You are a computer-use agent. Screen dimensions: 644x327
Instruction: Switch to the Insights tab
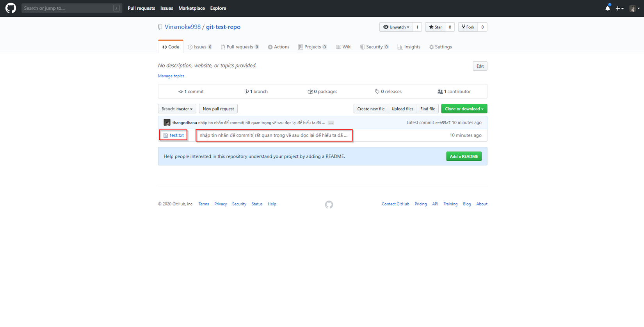click(x=409, y=47)
